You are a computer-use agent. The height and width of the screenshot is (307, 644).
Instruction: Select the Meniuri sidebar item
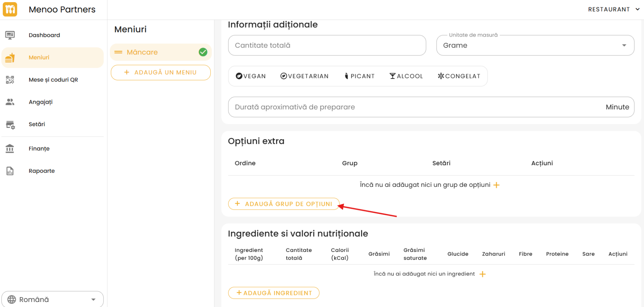39,58
